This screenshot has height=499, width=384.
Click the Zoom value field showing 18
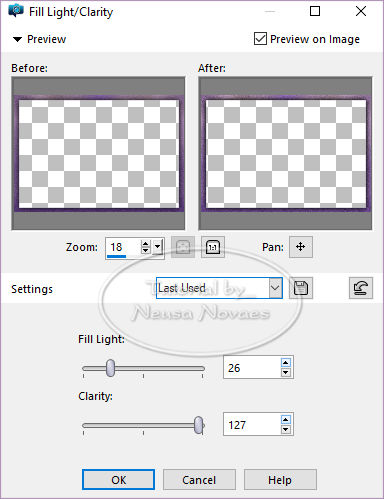pos(123,247)
